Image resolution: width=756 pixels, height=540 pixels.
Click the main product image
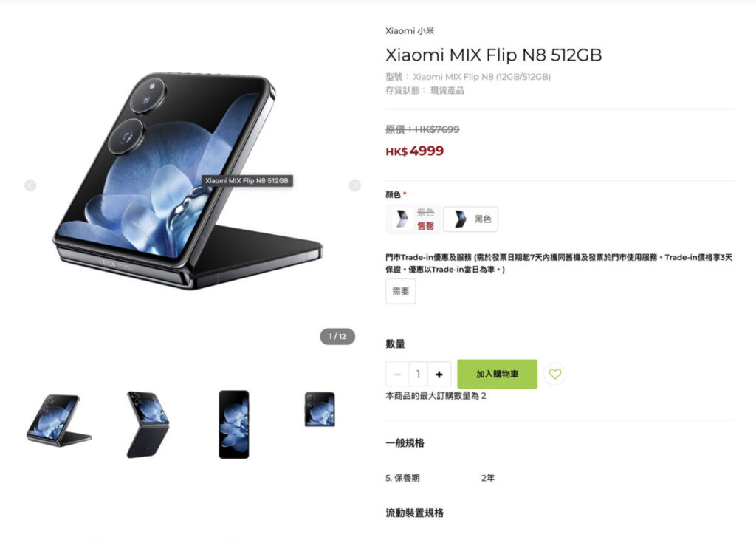coord(188,181)
